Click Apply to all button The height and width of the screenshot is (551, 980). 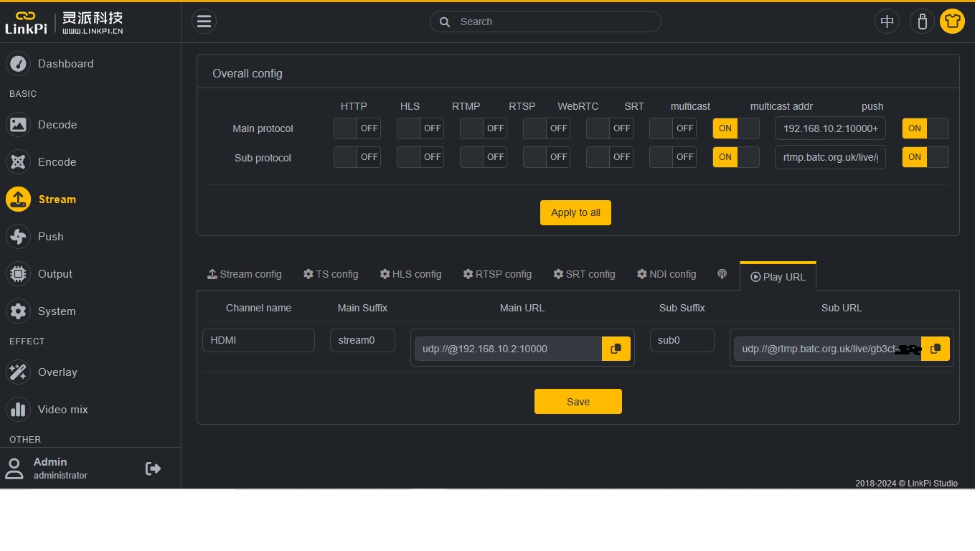[575, 212]
